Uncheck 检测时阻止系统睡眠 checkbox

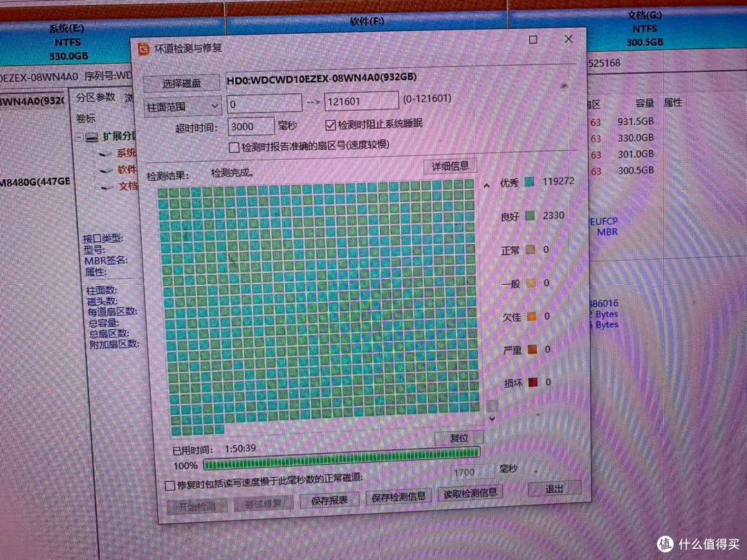(x=330, y=125)
